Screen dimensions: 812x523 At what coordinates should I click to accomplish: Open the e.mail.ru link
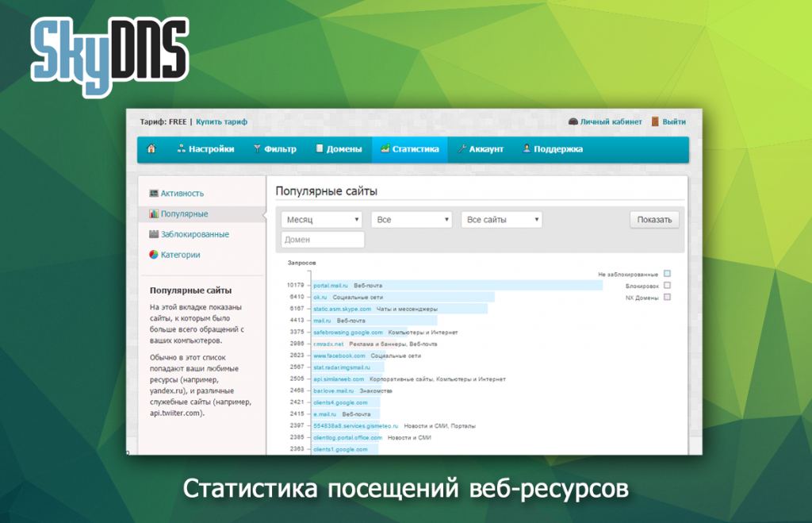coord(324,414)
